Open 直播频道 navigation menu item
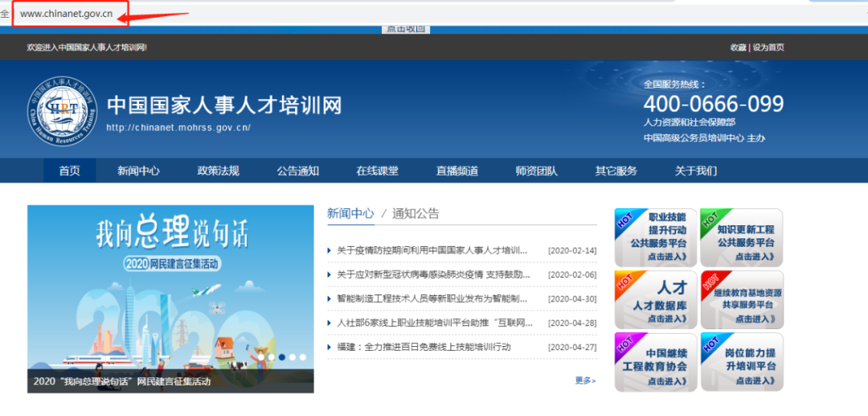The image size is (868, 416). click(457, 171)
